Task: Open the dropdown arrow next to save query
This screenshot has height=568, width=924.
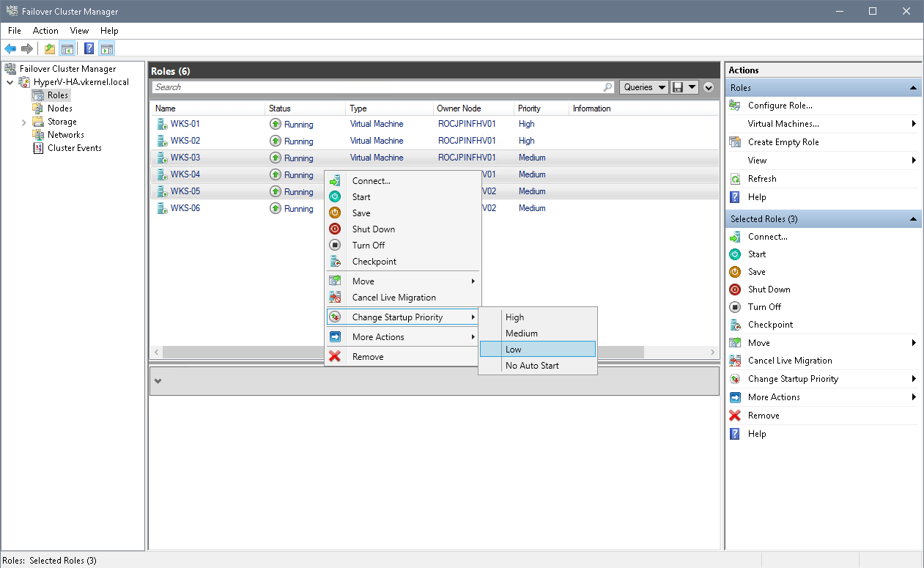Action: pos(692,87)
